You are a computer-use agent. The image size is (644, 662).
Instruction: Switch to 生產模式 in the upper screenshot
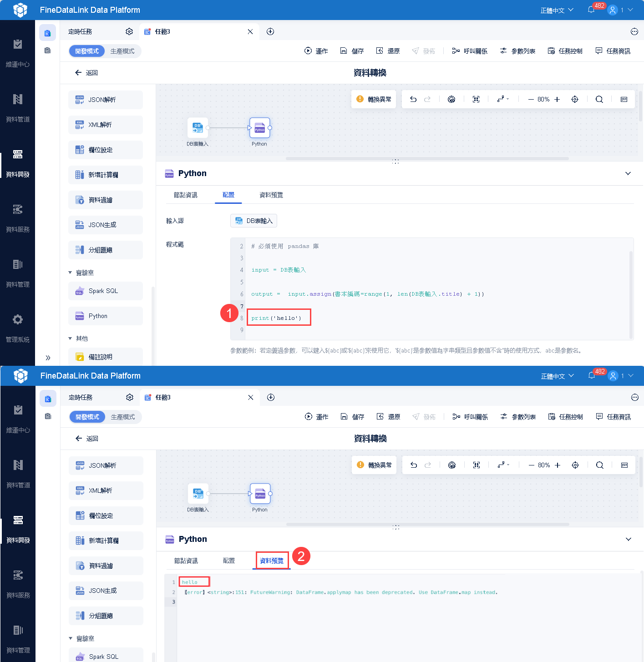(122, 51)
